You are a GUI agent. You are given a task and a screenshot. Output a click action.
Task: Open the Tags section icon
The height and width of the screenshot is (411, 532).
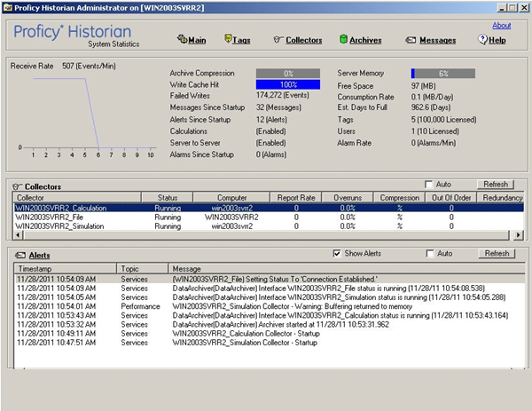[228, 40]
